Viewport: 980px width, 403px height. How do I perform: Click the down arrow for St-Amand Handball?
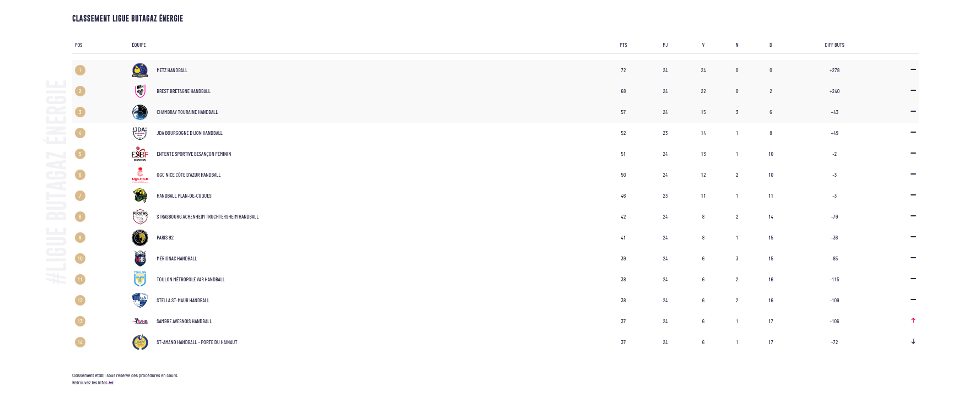click(x=913, y=341)
